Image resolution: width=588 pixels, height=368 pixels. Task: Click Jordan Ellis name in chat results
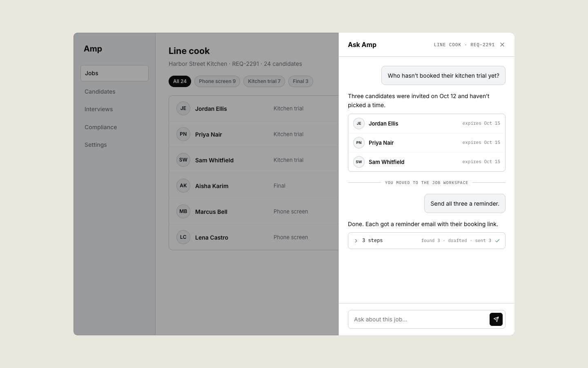pyautogui.click(x=383, y=123)
